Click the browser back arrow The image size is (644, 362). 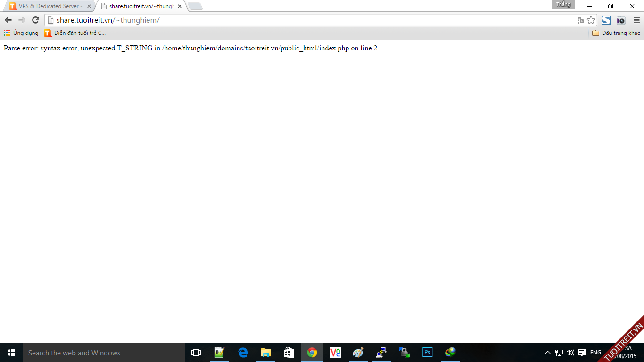(8, 20)
